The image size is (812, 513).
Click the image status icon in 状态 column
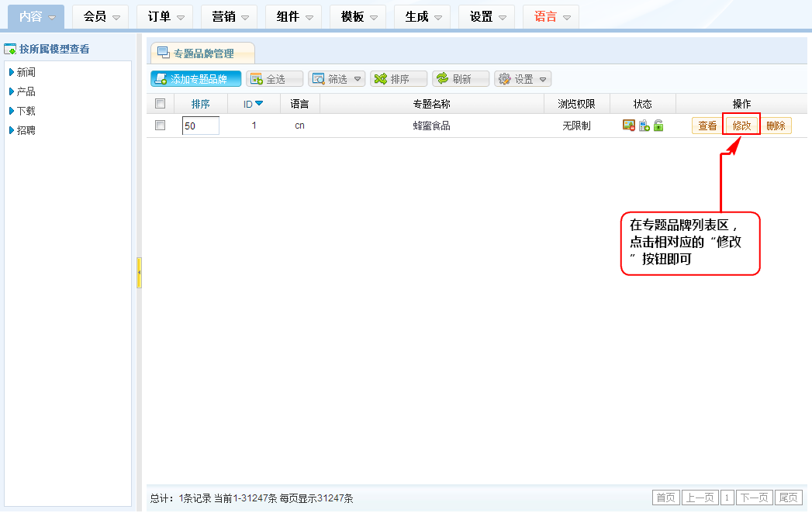(629, 126)
